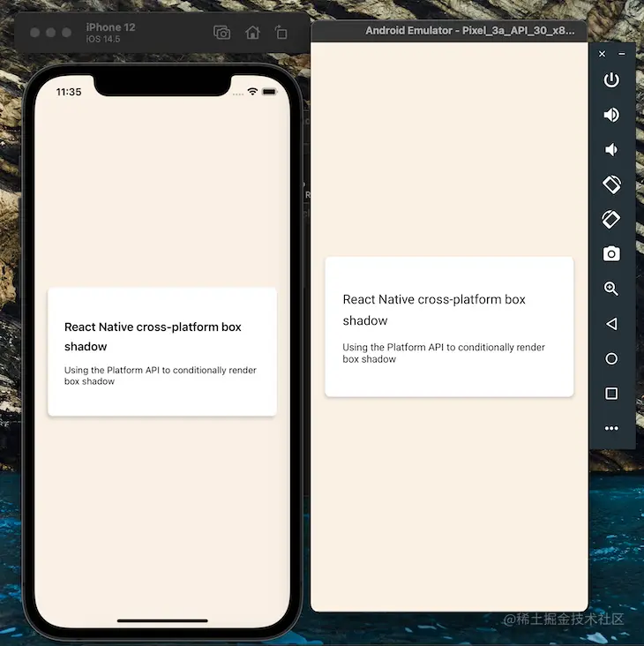Raise volume on the Android emulator
The width and height of the screenshot is (644, 646).
(x=611, y=115)
